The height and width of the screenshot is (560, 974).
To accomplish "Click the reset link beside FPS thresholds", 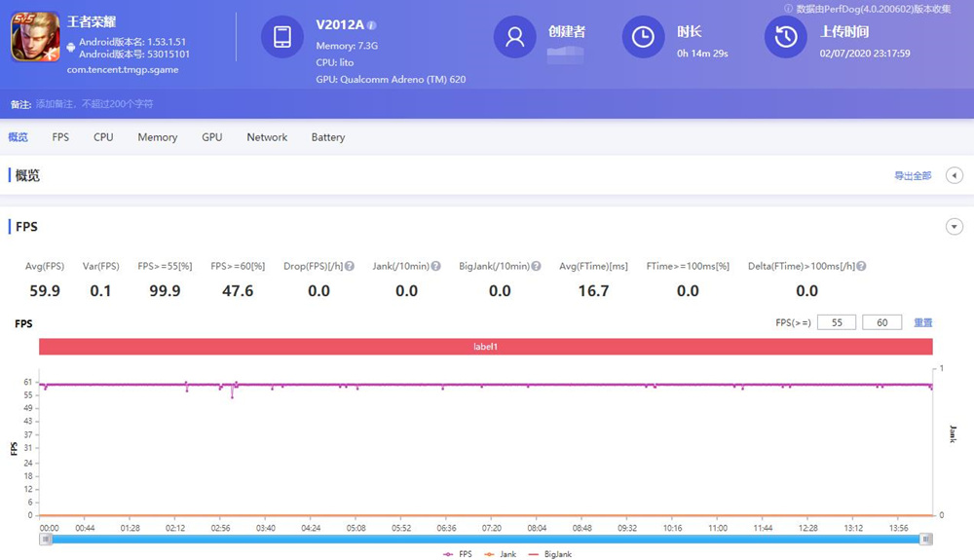I will 922,322.
